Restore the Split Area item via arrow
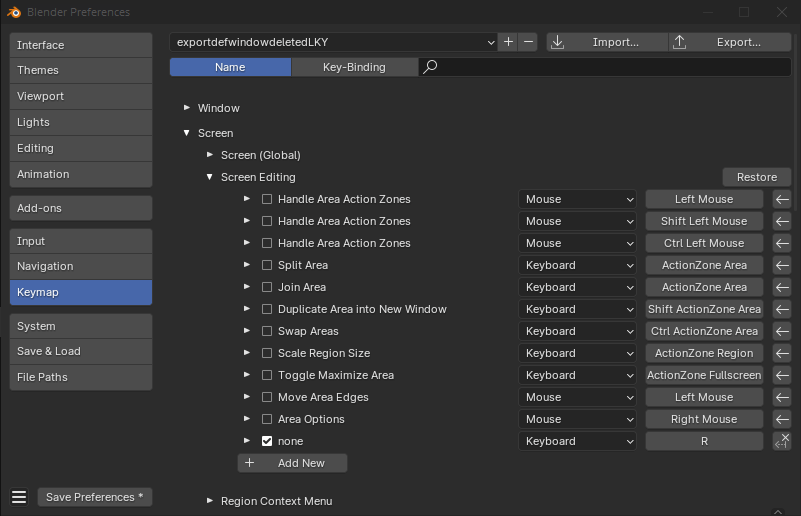 pyautogui.click(x=782, y=265)
